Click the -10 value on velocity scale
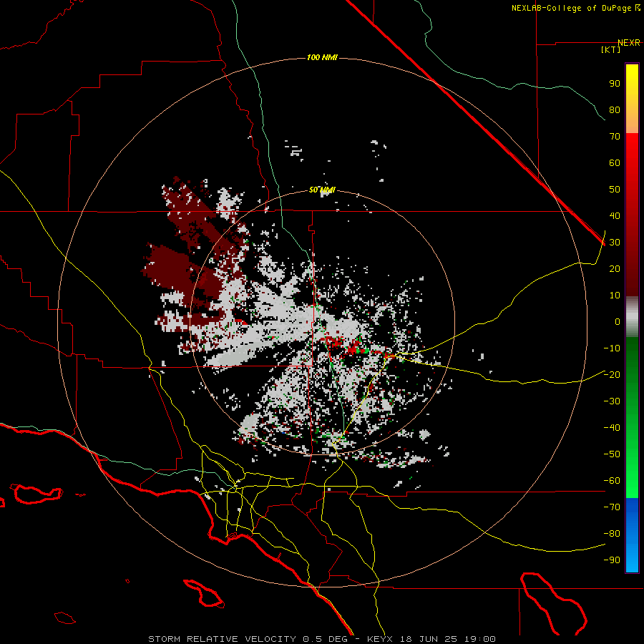Image resolution: width=644 pixels, height=644 pixels. click(x=612, y=348)
